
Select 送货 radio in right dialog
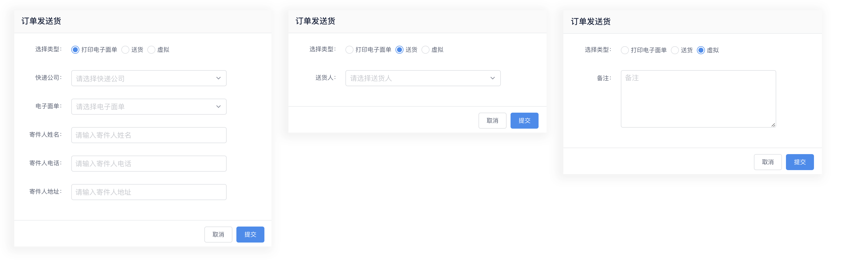(675, 50)
